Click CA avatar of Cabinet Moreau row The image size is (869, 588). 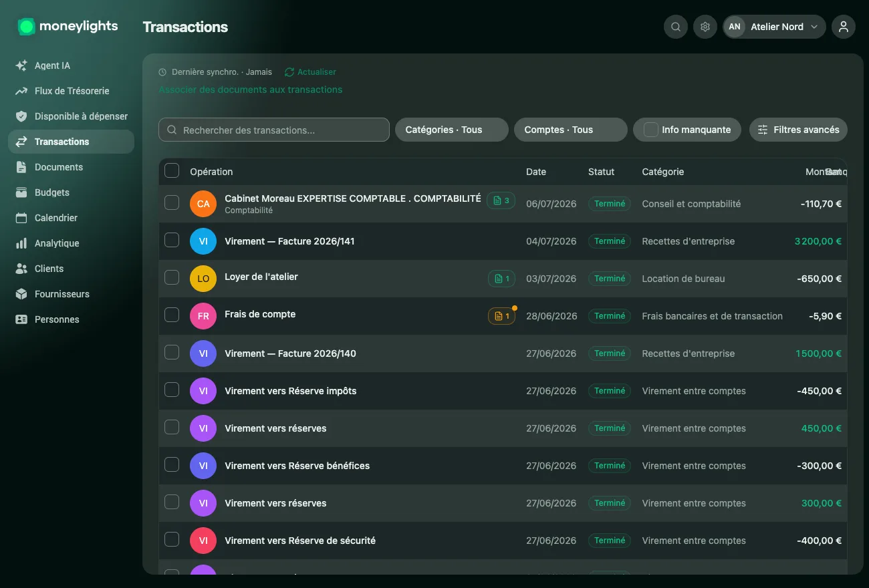click(x=203, y=204)
